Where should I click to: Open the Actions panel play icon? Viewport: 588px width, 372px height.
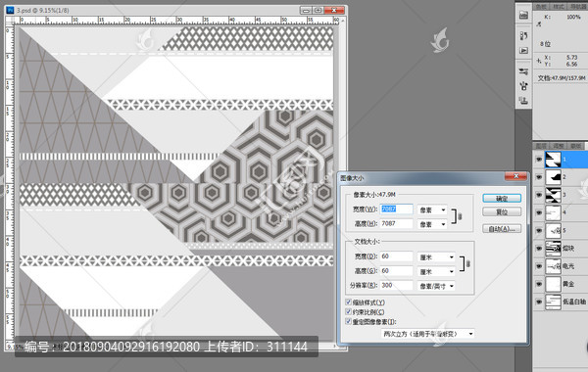[x=524, y=50]
